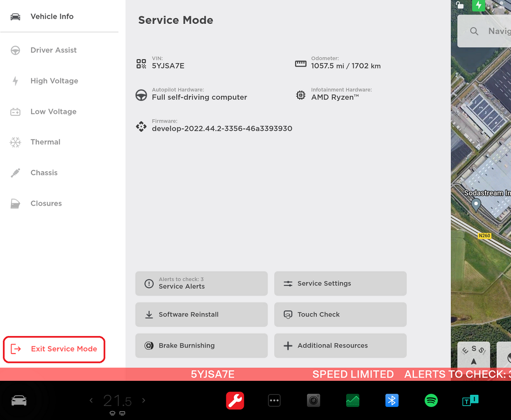
Task: Tap the car controls icon
Action: [19, 400]
